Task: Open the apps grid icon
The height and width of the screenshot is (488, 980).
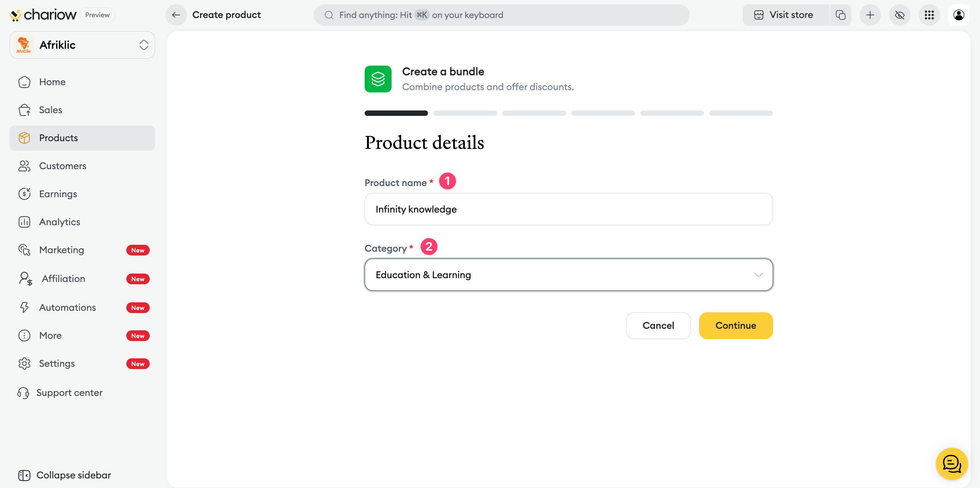Action: click(x=929, y=15)
